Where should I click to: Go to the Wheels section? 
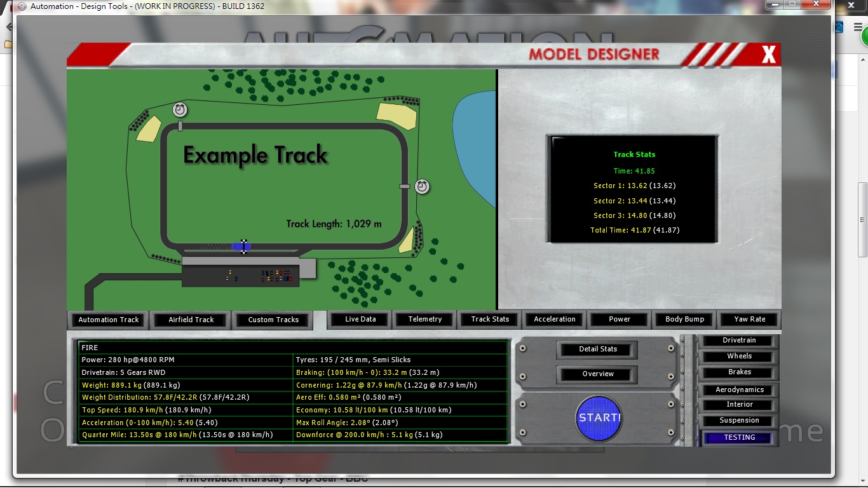[739, 356]
